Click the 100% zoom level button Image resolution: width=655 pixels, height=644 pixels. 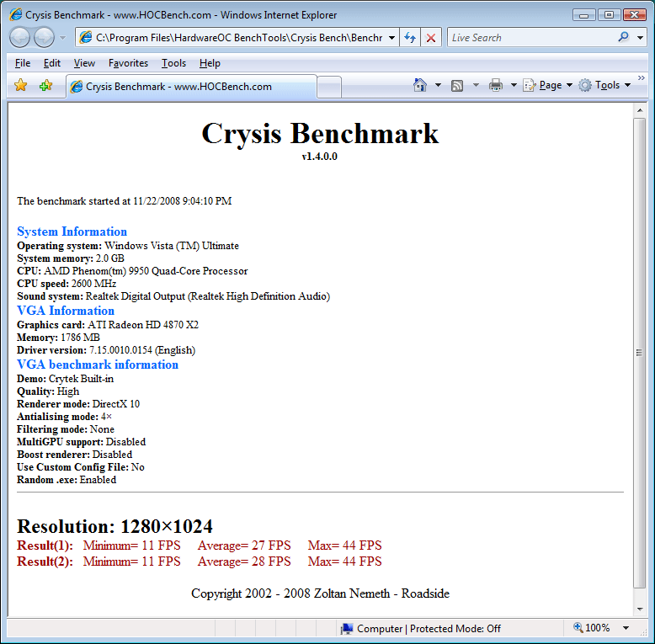tap(592, 628)
